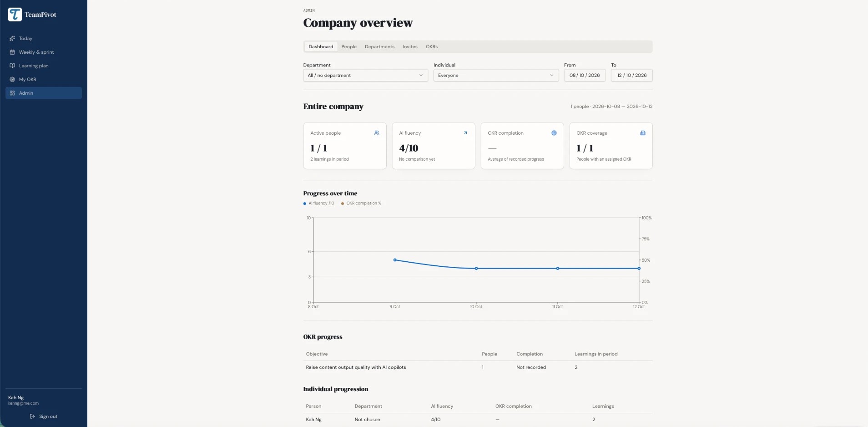
Task: Open the Department dropdown
Action: [x=366, y=75]
